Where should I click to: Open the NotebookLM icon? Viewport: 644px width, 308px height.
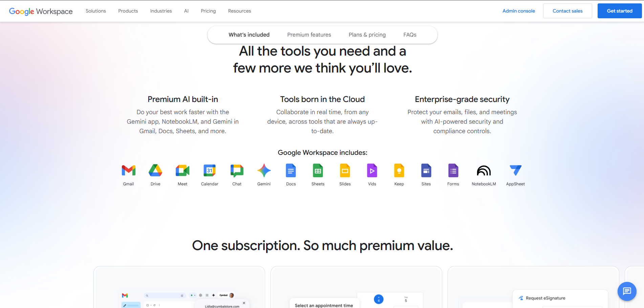pos(484,170)
